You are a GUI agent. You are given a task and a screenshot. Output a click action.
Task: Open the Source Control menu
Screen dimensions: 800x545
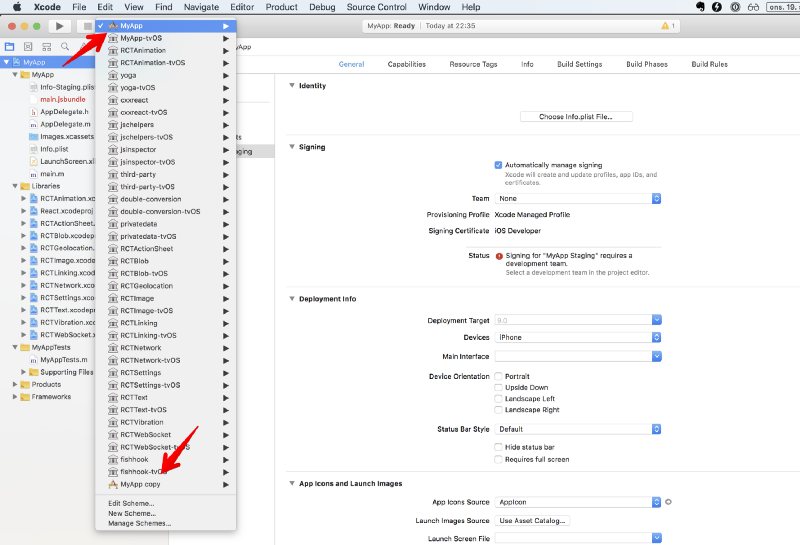377,7
